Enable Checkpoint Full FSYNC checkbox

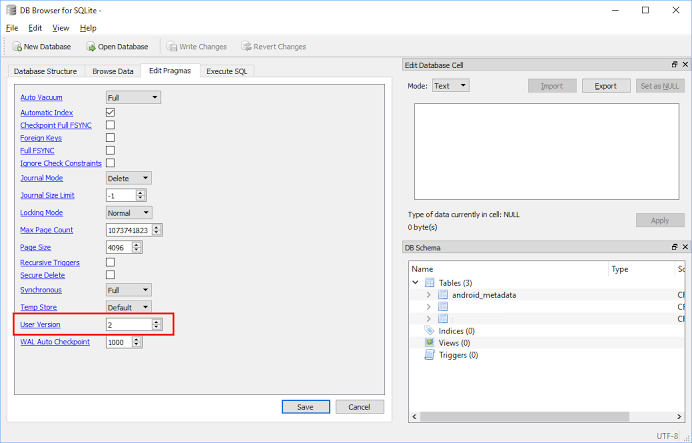tap(110, 125)
